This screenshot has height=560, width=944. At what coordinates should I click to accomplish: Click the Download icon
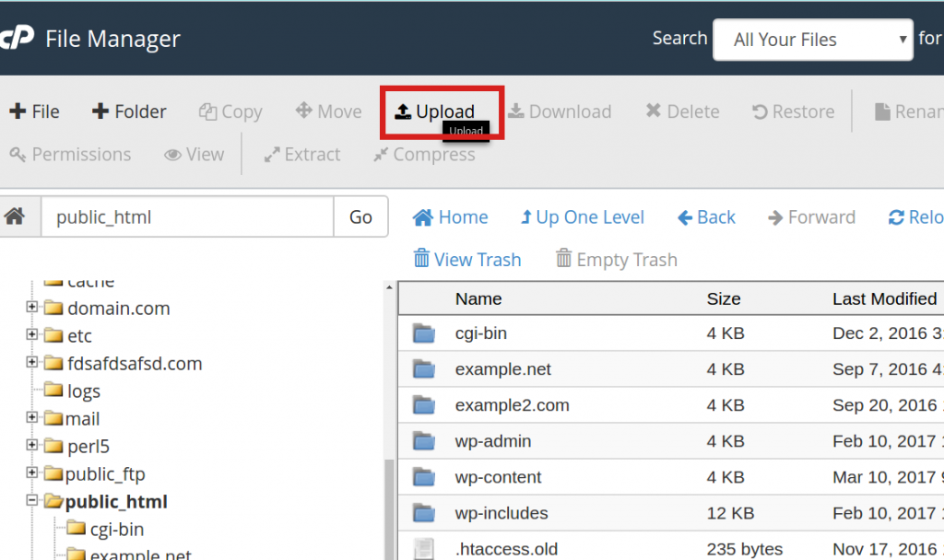560,111
